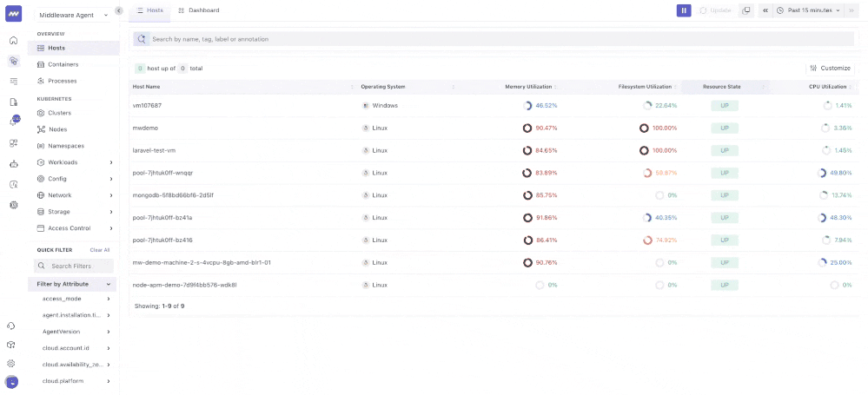Open the home icon in the left rail
Screen dimensions: 868x395
point(13,41)
